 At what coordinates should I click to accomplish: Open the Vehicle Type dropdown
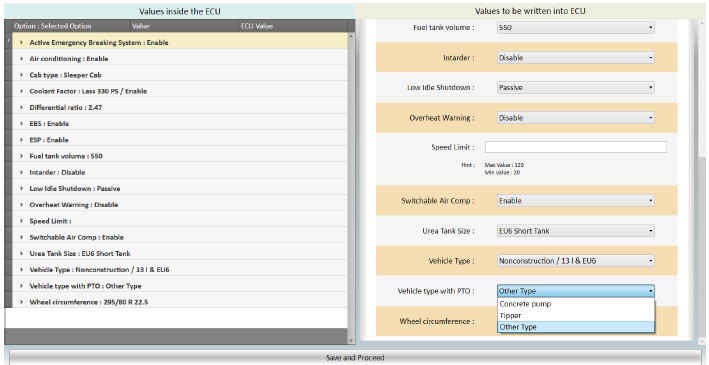(x=576, y=261)
